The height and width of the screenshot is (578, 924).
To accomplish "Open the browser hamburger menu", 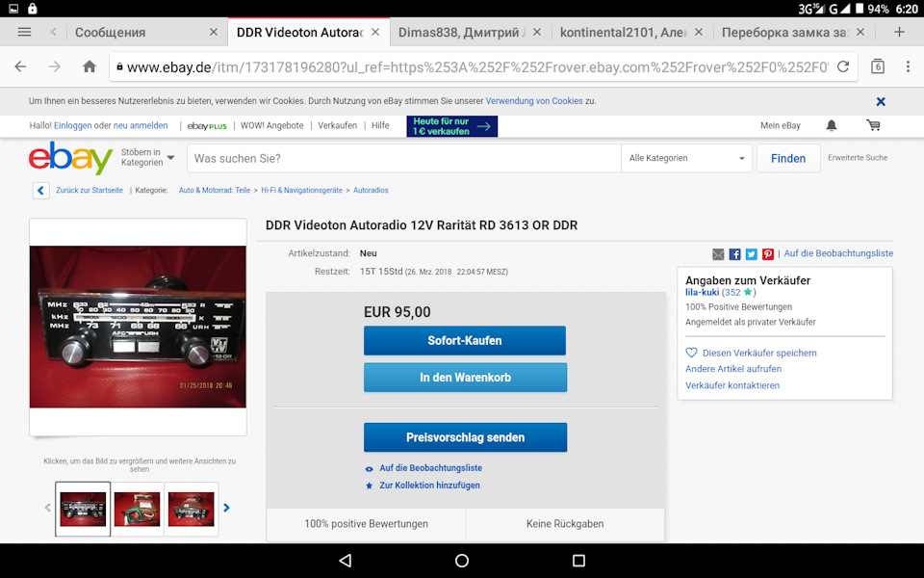I will [24, 32].
